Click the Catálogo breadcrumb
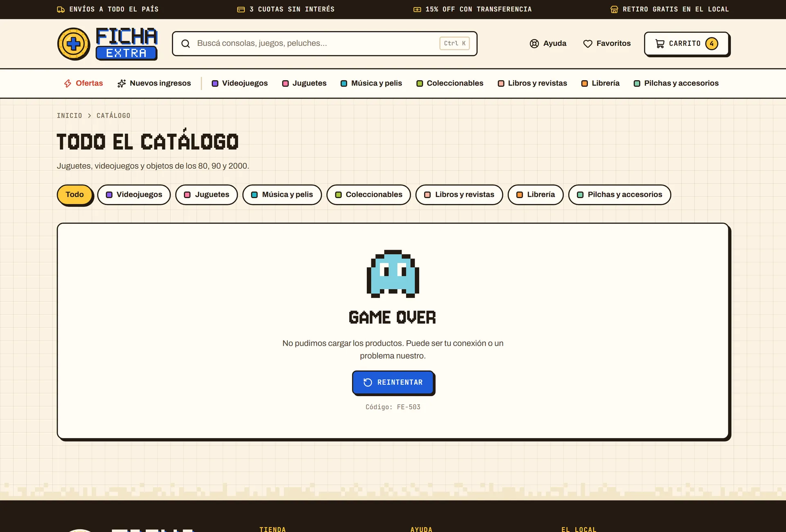Viewport: 786px width, 532px height. click(x=113, y=116)
